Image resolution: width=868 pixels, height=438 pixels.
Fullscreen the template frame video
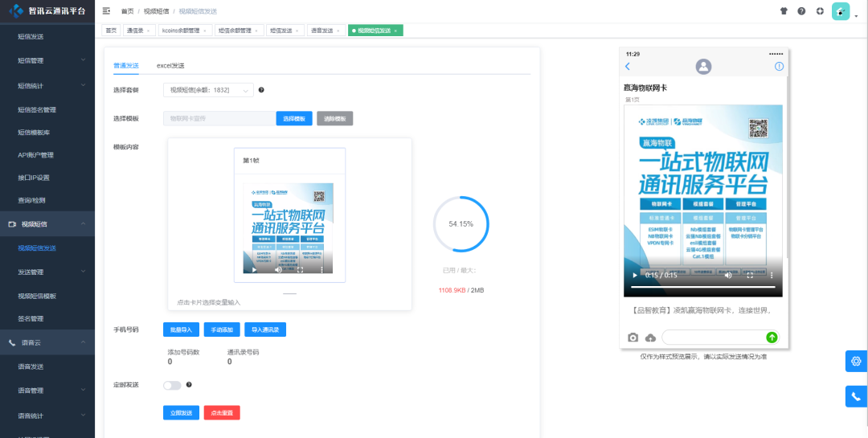pyautogui.click(x=300, y=270)
